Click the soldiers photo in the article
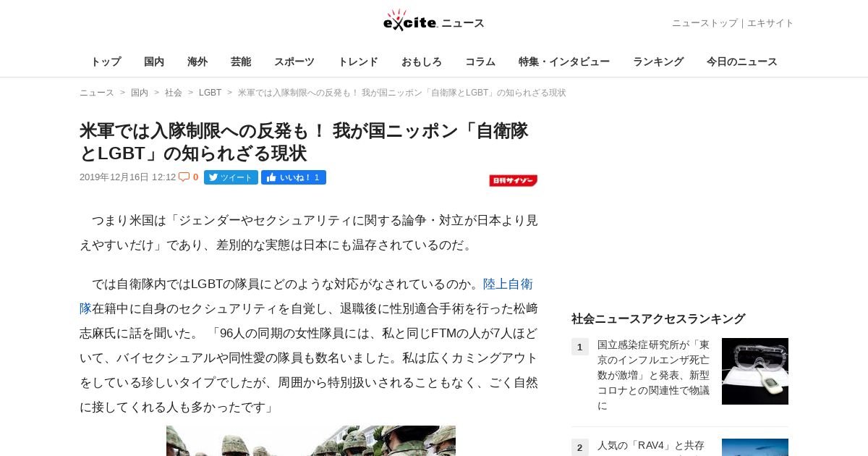Image resolution: width=868 pixels, height=456 pixels. click(x=311, y=441)
